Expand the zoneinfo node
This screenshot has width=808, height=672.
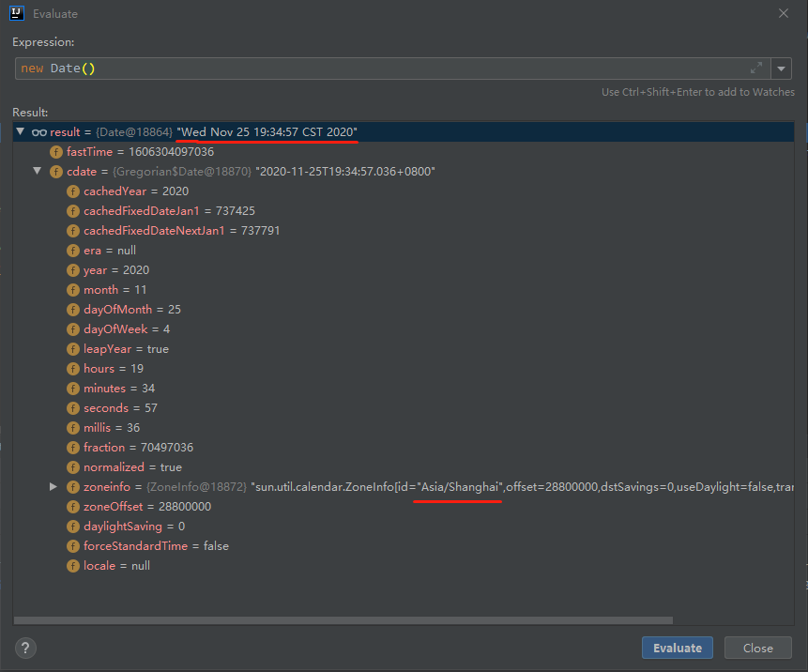pos(53,486)
